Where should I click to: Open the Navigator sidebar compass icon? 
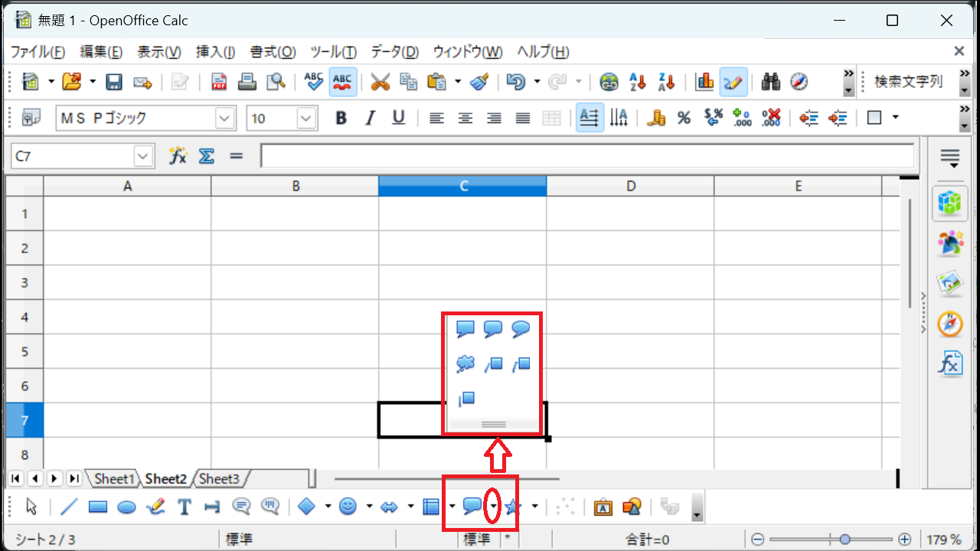pos(949,323)
